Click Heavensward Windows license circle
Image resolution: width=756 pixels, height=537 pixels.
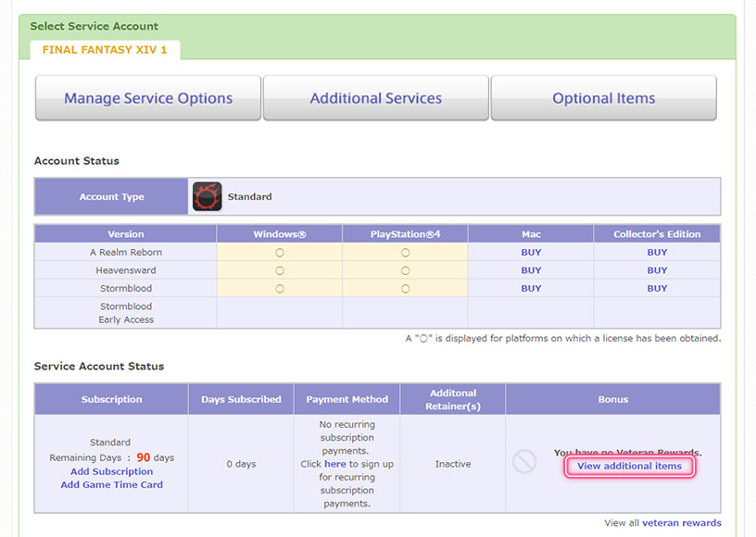pos(280,270)
